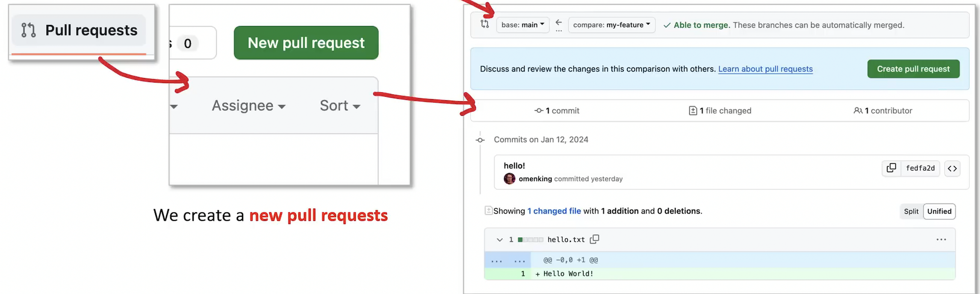Click the swap arrow between branch selectors
Viewport: 980px width, 294px height.
pyautogui.click(x=558, y=23)
